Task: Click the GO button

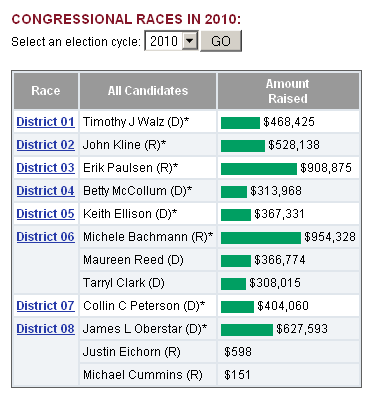Action: (221, 41)
